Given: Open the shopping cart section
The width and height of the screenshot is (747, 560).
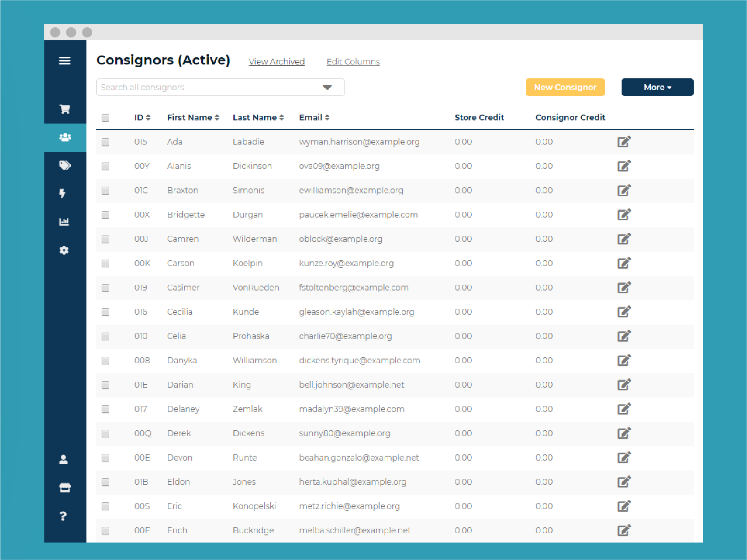Looking at the screenshot, I should 64,109.
